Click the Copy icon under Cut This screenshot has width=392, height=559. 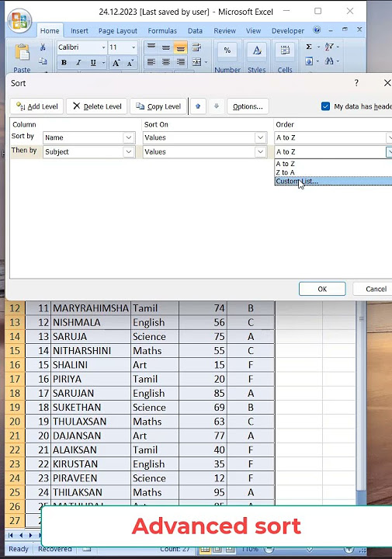point(43,61)
